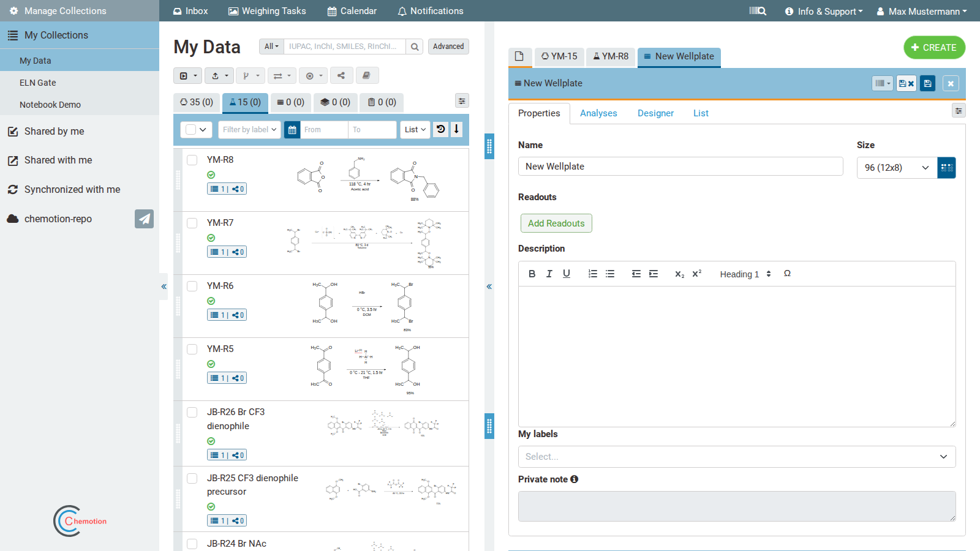The height and width of the screenshot is (551, 980).
Task: Insert special character omega symbol
Action: pyautogui.click(x=787, y=274)
